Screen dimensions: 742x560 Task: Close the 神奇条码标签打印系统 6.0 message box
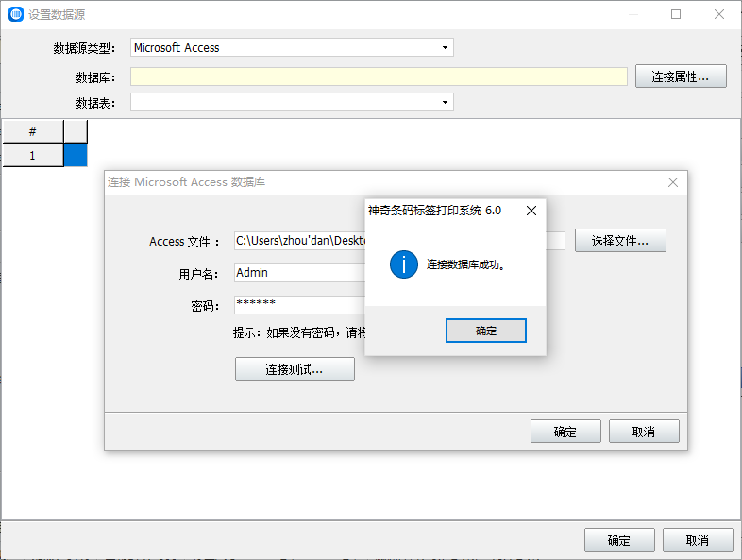click(531, 211)
